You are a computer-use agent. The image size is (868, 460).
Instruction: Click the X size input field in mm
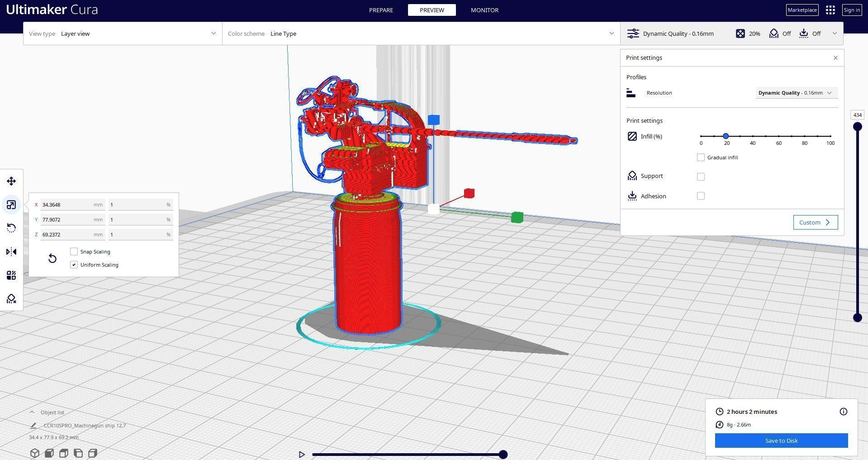[72, 205]
